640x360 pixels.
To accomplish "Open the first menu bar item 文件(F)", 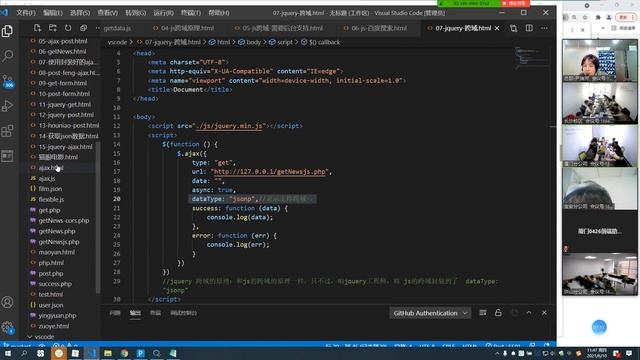I will tap(26, 13).
